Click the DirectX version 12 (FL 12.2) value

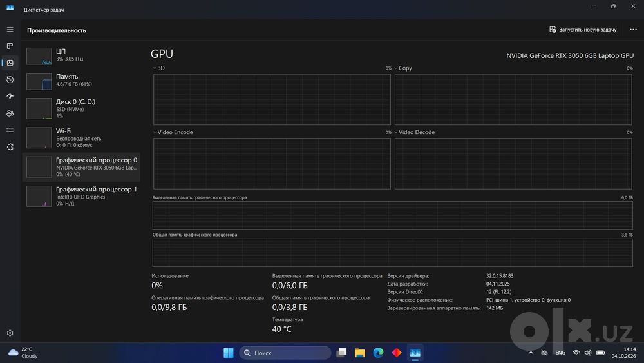(x=498, y=292)
